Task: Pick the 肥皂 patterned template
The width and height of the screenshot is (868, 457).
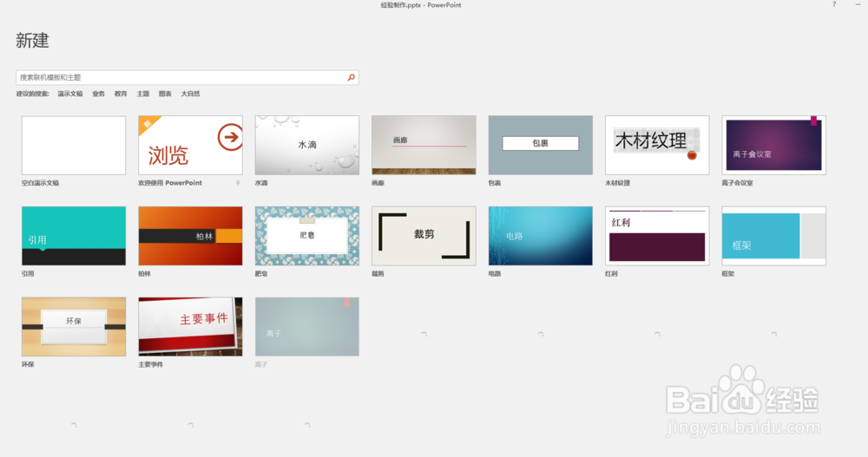Action: tap(307, 236)
